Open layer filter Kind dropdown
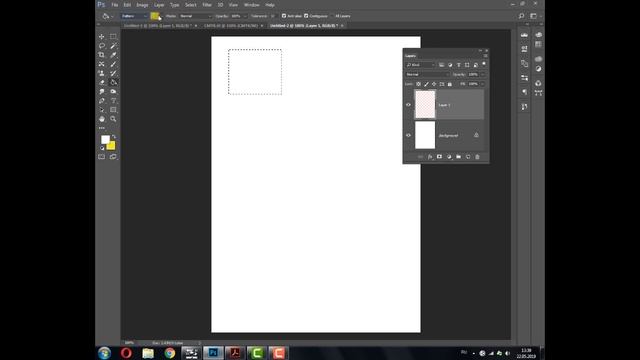Viewport: 640px width, 360px height. click(420, 64)
